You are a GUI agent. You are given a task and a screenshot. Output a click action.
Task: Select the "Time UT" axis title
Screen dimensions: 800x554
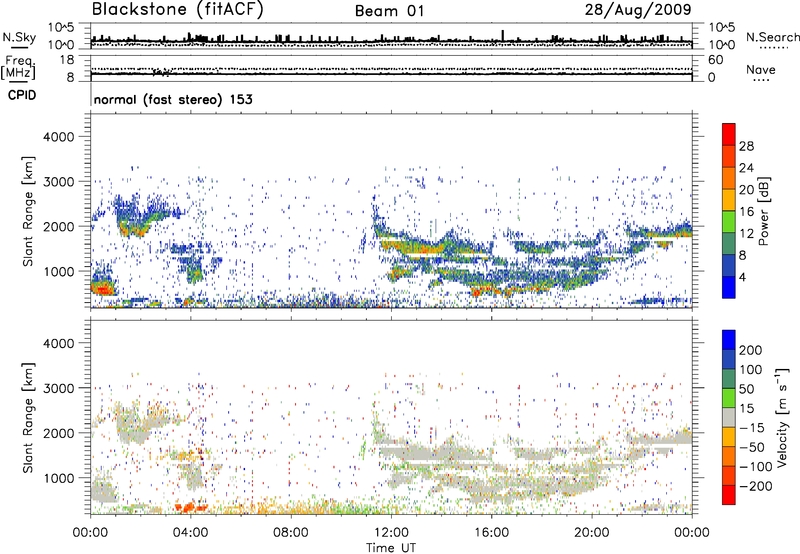[391, 548]
